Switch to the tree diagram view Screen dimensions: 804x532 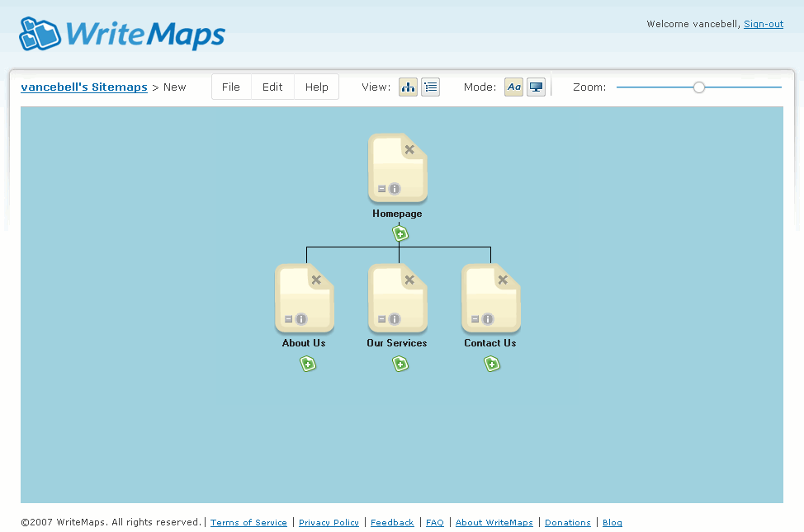(x=408, y=87)
